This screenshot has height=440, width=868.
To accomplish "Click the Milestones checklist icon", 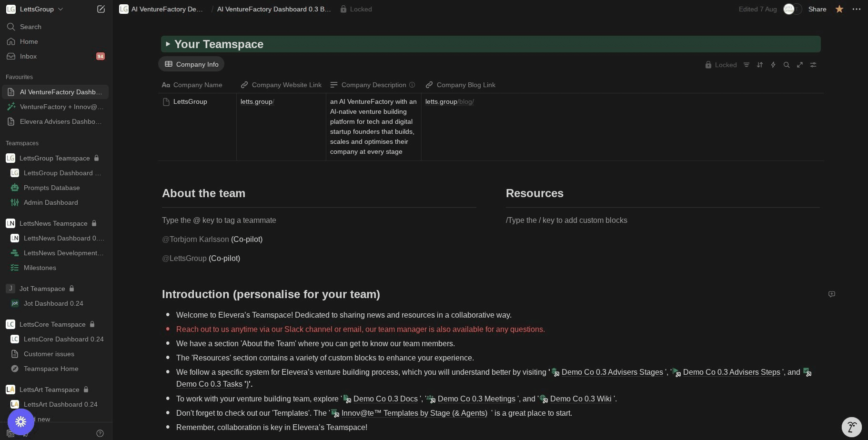I will (15, 268).
